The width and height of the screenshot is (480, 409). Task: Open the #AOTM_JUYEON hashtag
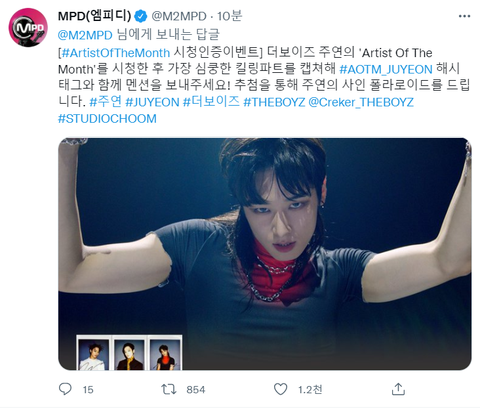[x=386, y=69]
